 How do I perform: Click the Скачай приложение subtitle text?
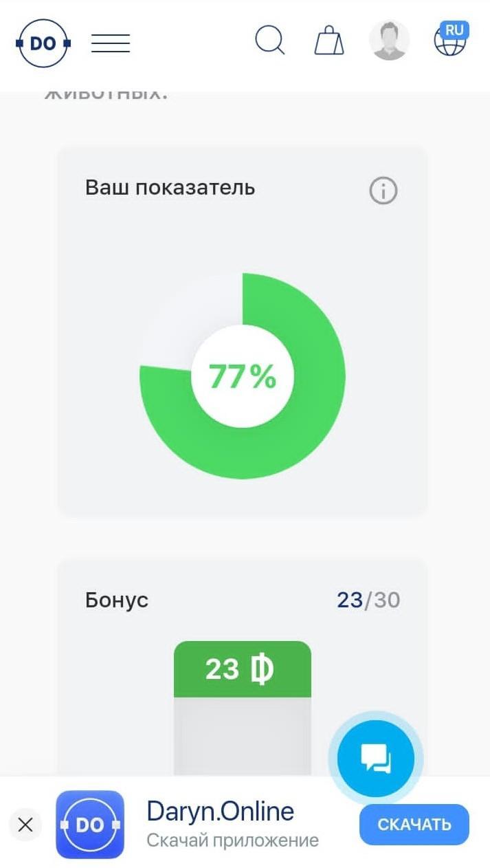point(232,840)
